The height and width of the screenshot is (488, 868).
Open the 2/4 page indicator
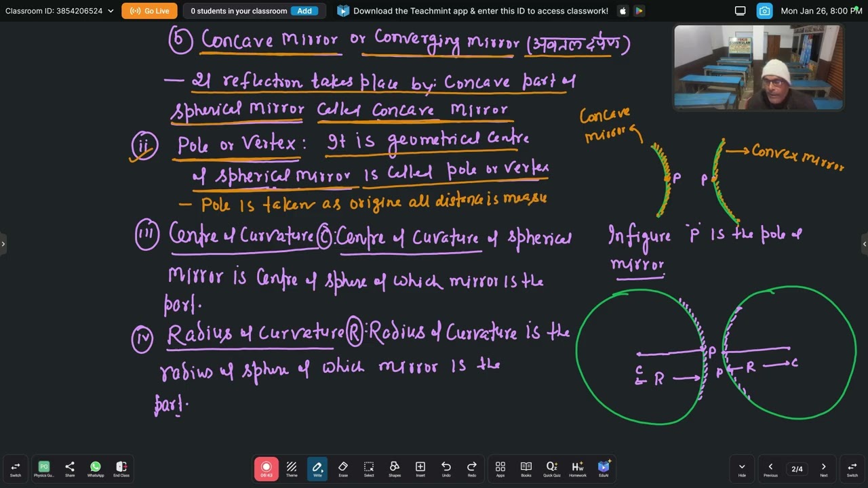coord(797,469)
